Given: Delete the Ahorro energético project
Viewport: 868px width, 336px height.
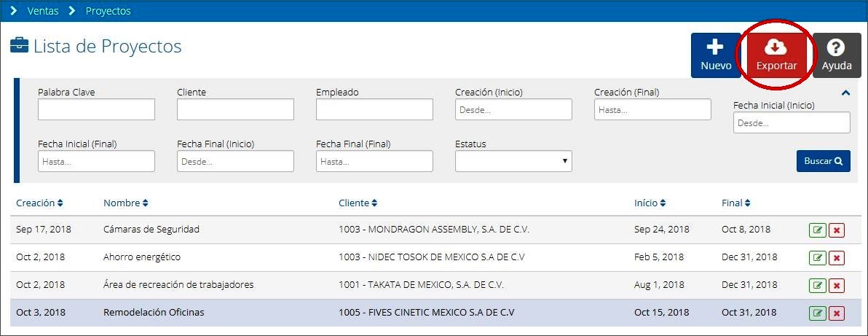Looking at the screenshot, I should pyautogui.click(x=837, y=258).
